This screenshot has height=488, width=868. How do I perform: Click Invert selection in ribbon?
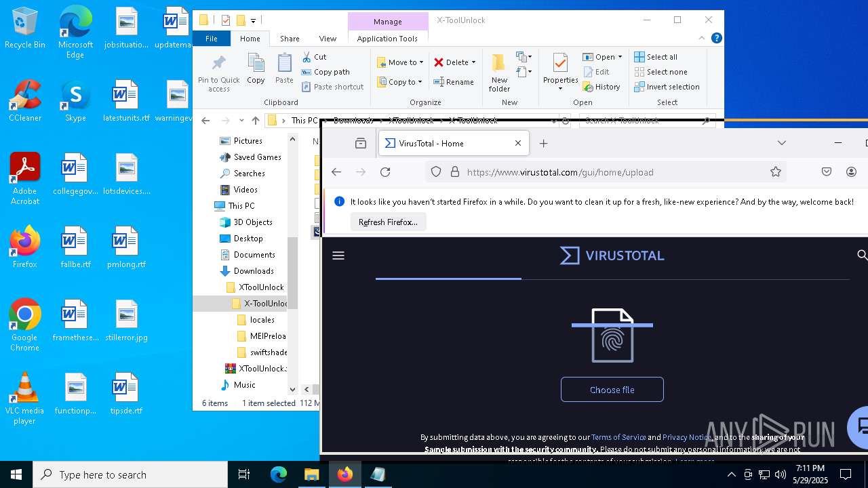(x=667, y=87)
